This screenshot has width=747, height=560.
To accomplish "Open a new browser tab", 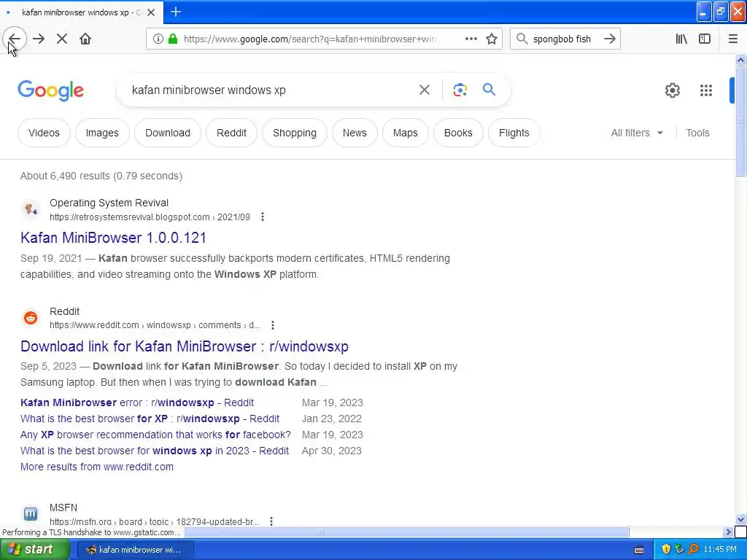I will click(176, 12).
